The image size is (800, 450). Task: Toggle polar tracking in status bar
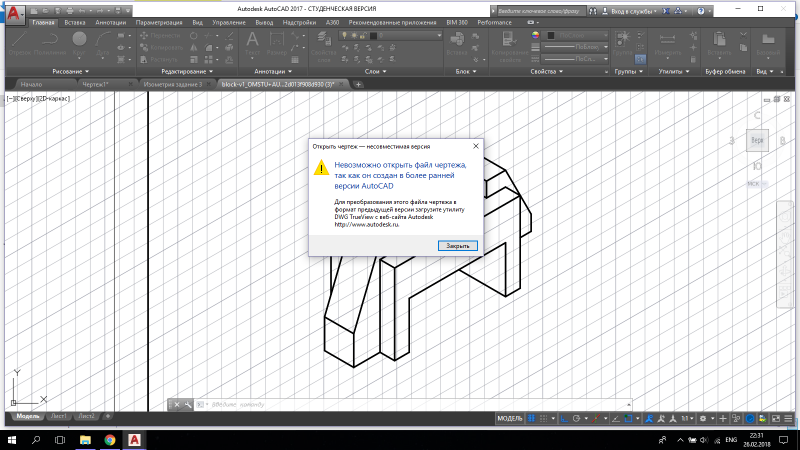(x=577, y=418)
